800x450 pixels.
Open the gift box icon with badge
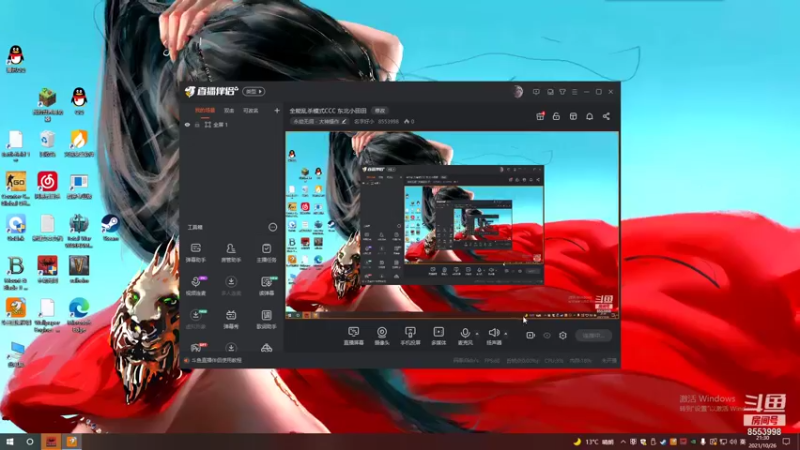[x=540, y=116]
